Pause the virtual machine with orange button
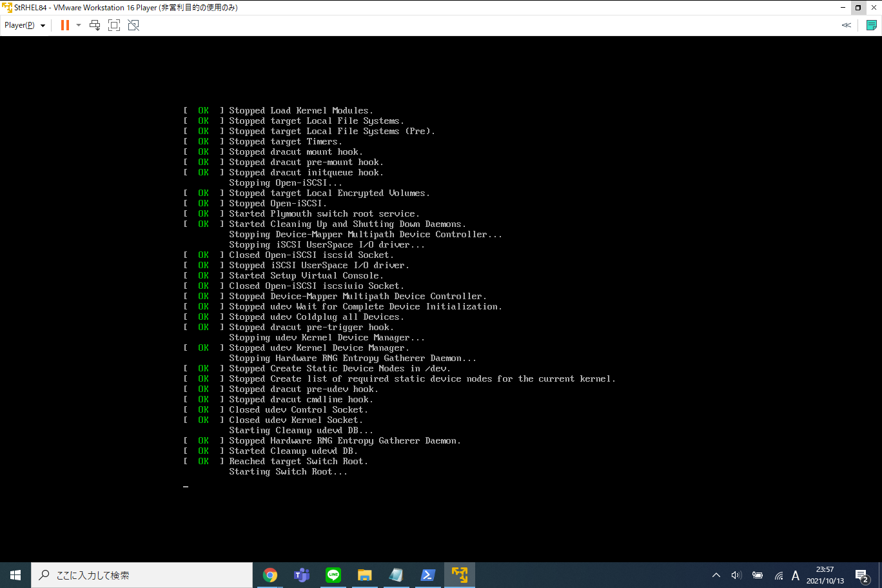882x588 pixels. (x=65, y=25)
